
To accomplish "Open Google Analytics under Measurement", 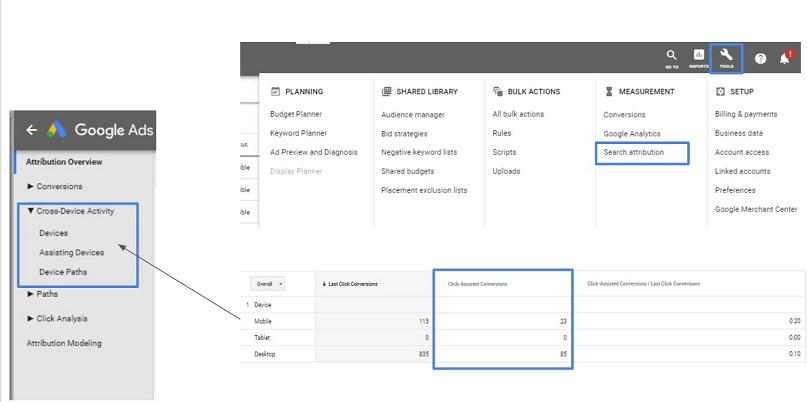I will point(632,134).
